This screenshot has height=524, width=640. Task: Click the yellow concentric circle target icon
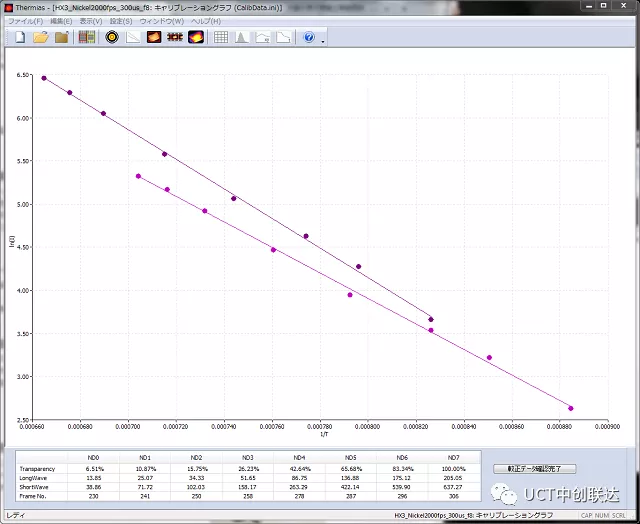coord(112,38)
